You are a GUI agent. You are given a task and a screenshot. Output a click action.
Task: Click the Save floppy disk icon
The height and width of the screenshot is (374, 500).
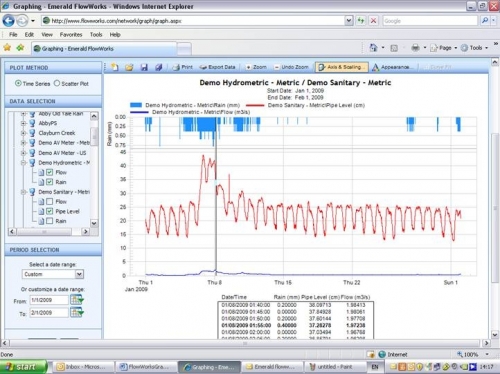pyautogui.click(x=144, y=67)
